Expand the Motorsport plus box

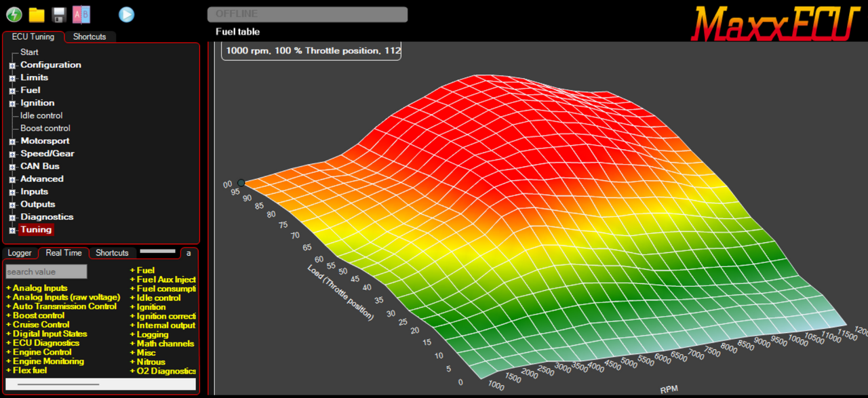tap(12, 142)
